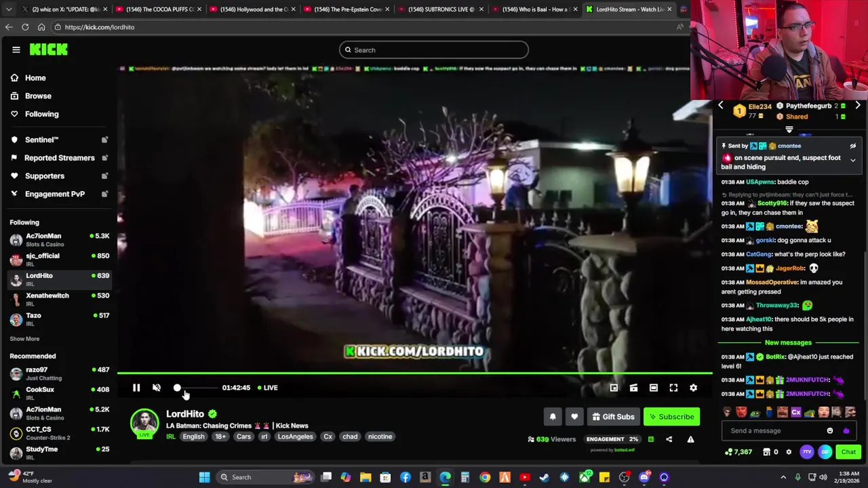
Task: Open Windows Start menu
Action: click(204, 477)
